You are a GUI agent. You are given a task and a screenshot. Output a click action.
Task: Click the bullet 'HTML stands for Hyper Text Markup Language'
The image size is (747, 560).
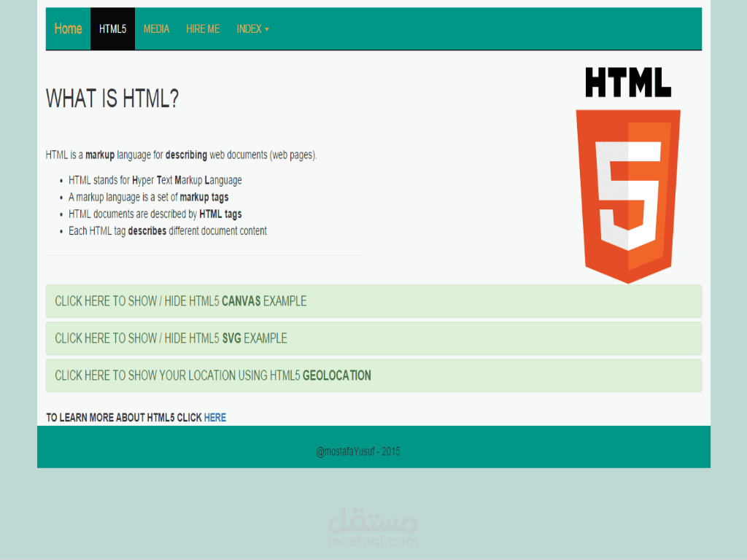(x=155, y=181)
